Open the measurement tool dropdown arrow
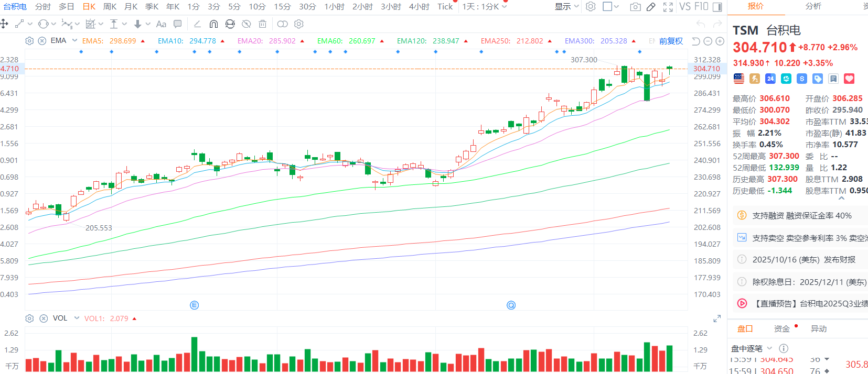 [x=101, y=24]
